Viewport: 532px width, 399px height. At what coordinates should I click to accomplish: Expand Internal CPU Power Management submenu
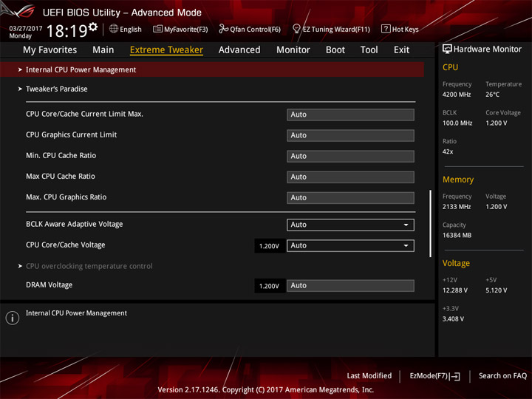tap(212, 69)
